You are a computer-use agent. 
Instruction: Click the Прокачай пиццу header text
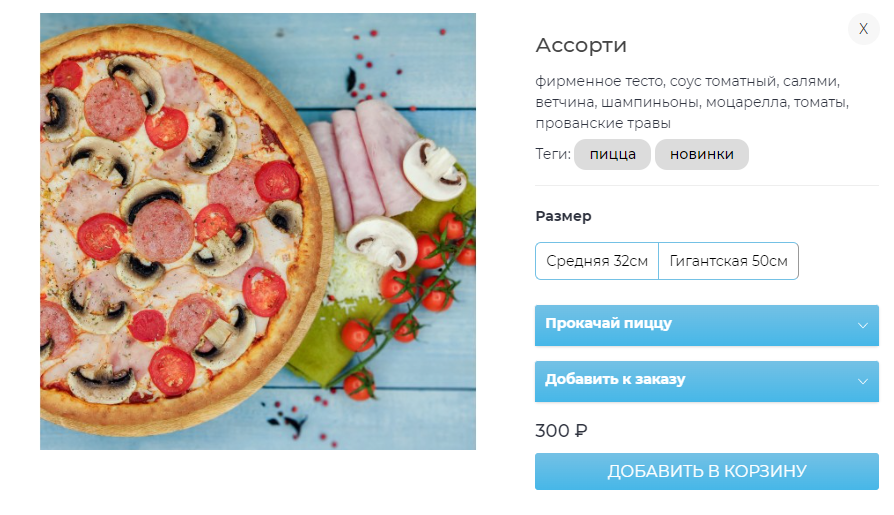coord(608,323)
